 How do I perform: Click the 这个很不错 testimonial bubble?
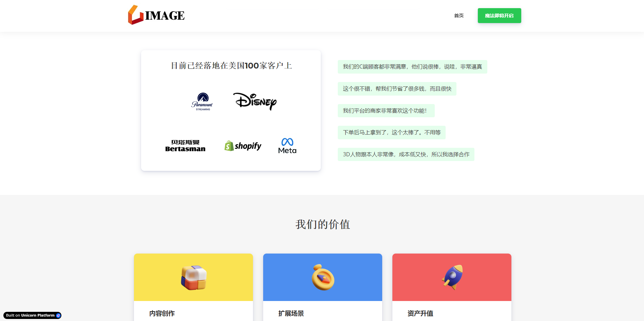tap(397, 89)
